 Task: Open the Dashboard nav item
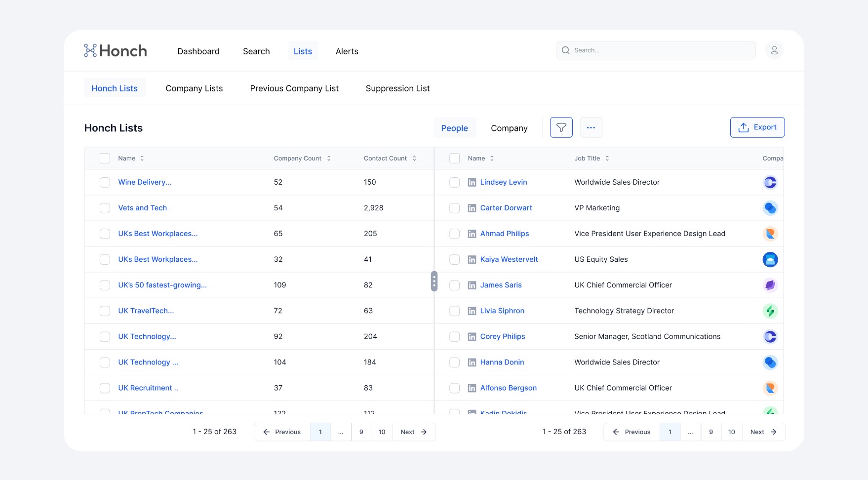pos(198,51)
